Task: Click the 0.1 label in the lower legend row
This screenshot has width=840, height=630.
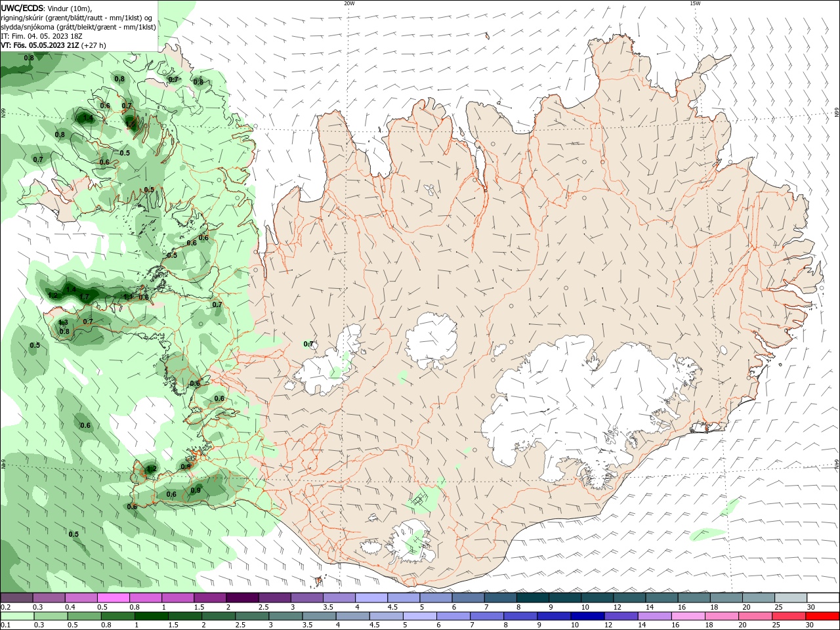Action: [6, 625]
